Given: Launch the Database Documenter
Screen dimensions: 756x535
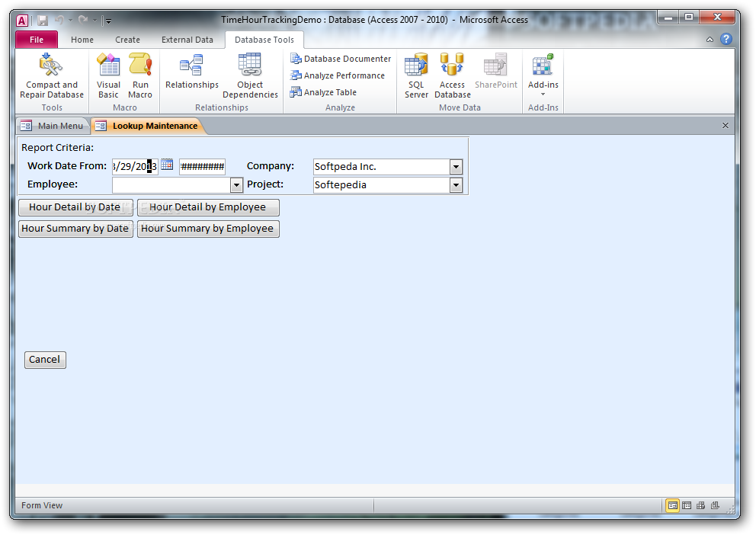Looking at the screenshot, I should 341,59.
